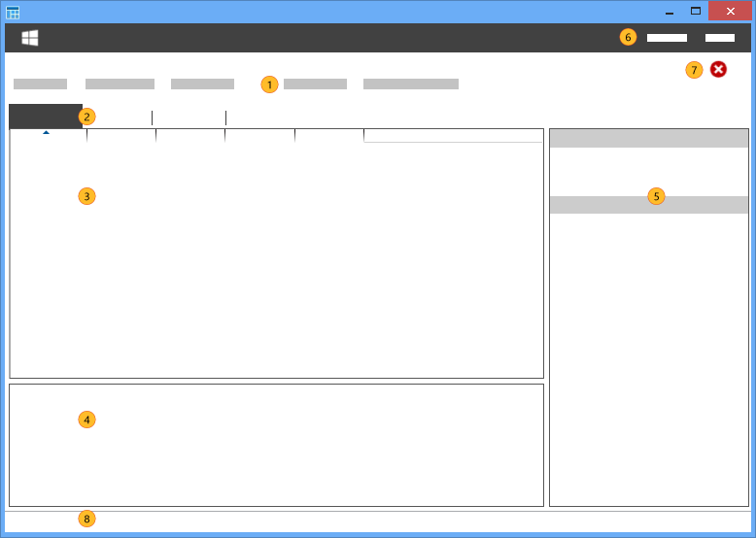Click the first gray toolbar button on the left
The image size is (756, 538).
pos(40,84)
